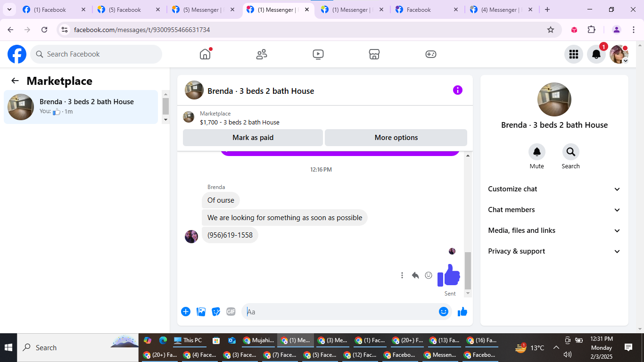
Task: Open the $1,700 3 beds 2 bath listing
Action: (239, 123)
